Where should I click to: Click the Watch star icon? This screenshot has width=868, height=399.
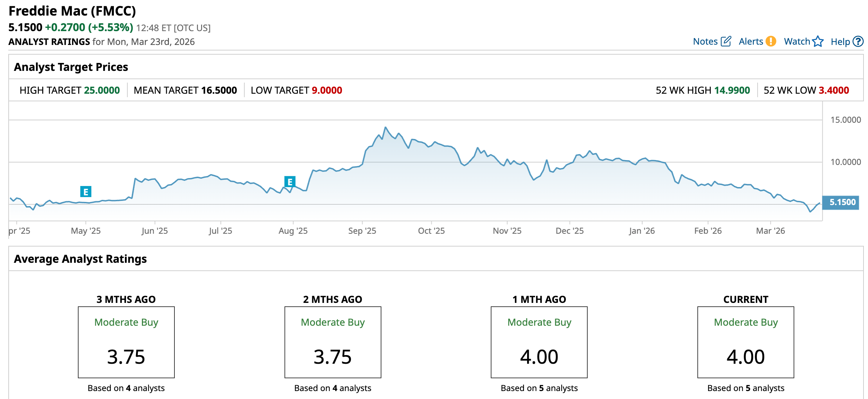coord(818,41)
